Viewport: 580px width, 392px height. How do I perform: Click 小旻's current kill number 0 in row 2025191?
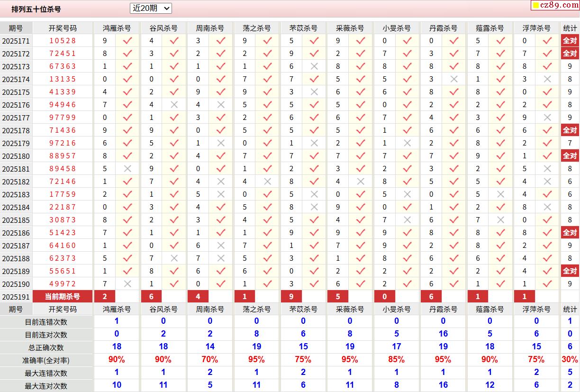point(385,297)
